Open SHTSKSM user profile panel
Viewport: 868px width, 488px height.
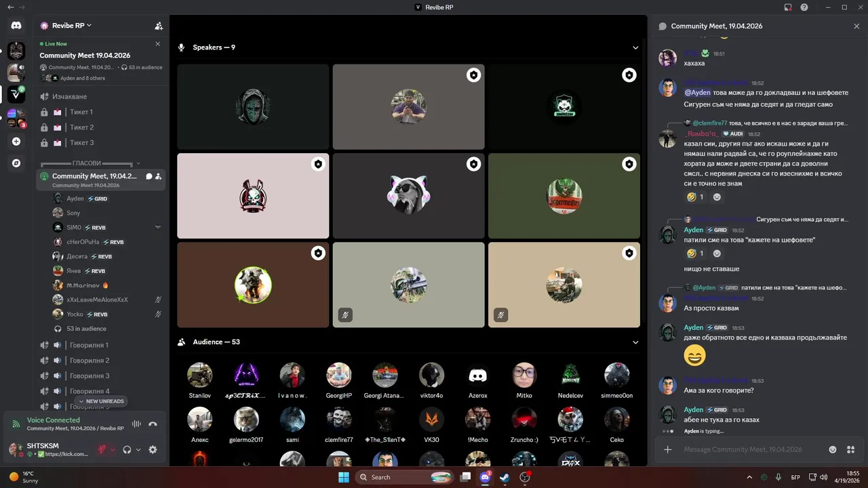click(49, 449)
